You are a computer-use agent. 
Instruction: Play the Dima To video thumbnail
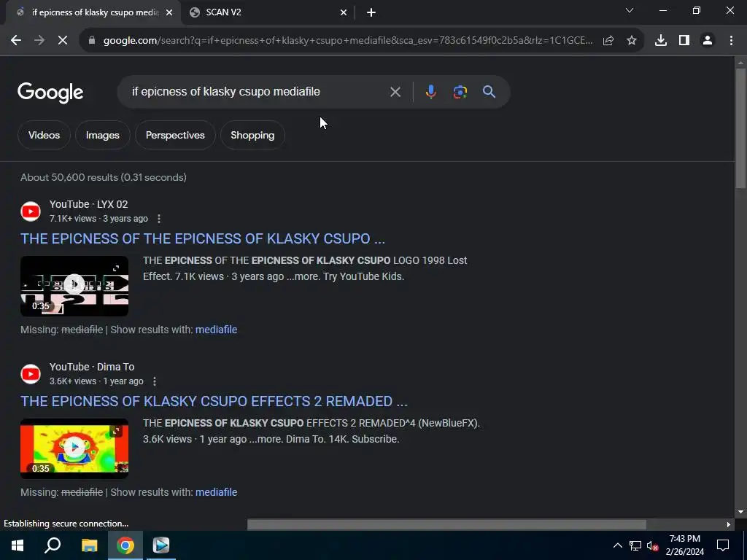(x=74, y=448)
